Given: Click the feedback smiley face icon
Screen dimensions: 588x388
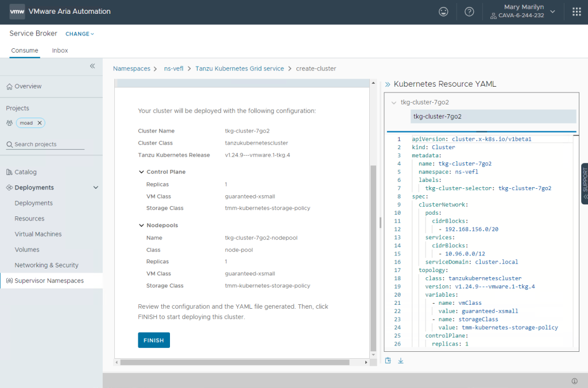Looking at the screenshot, I should (x=443, y=11).
